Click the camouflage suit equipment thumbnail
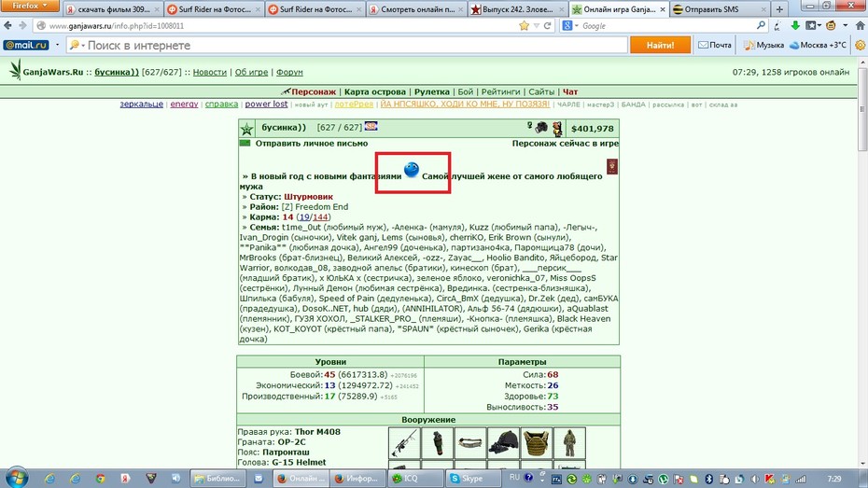Viewport: 868px width, 488px height. pos(569,443)
